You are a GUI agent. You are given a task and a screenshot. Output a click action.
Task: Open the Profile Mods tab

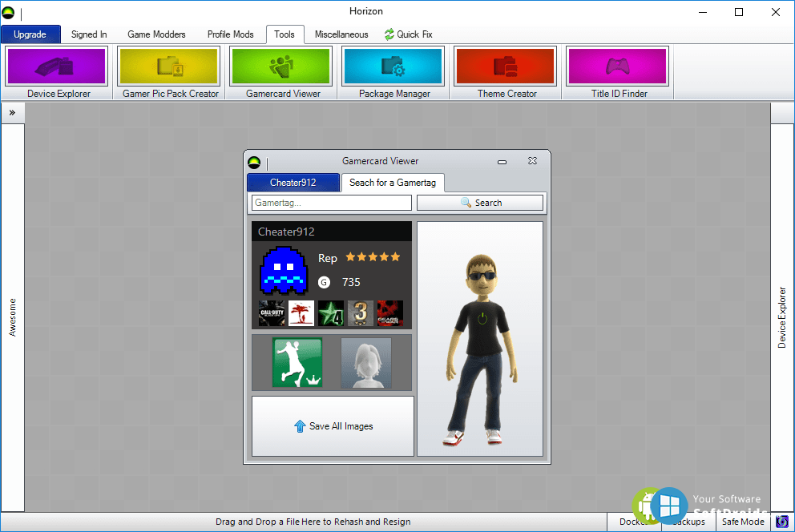[x=230, y=34]
